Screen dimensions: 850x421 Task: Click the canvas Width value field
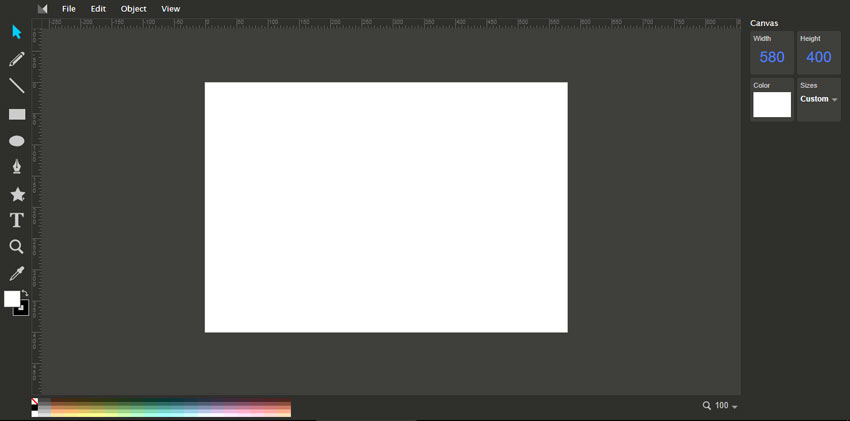(772, 58)
